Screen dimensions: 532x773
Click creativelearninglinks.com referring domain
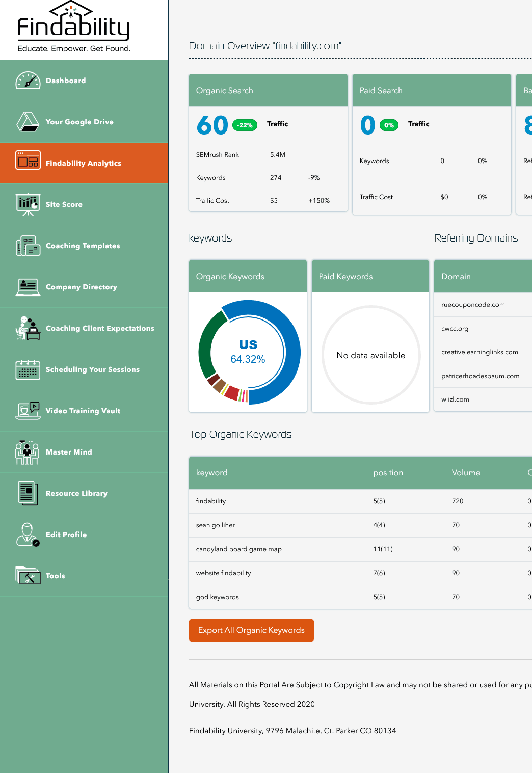pos(480,352)
